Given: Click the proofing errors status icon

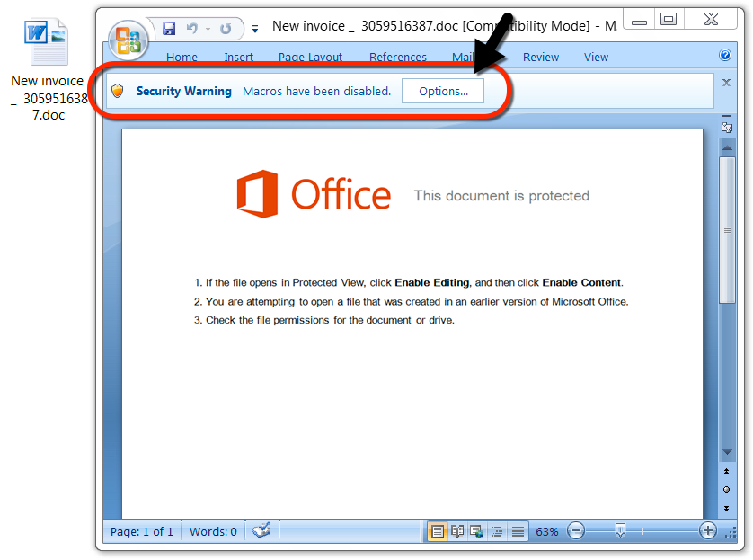Looking at the screenshot, I should click(261, 530).
